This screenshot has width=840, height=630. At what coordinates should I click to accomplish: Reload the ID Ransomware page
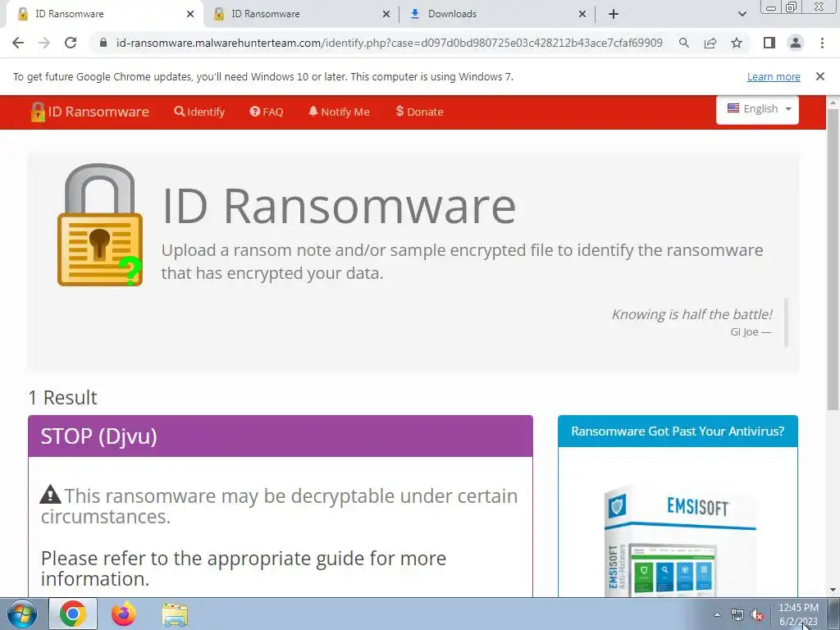pyautogui.click(x=71, y=43)
